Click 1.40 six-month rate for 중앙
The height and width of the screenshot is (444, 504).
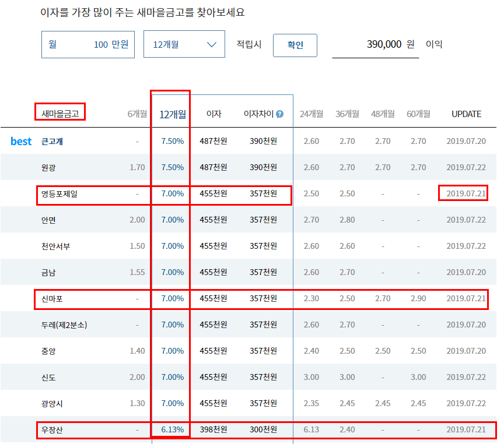click(137, 351)
